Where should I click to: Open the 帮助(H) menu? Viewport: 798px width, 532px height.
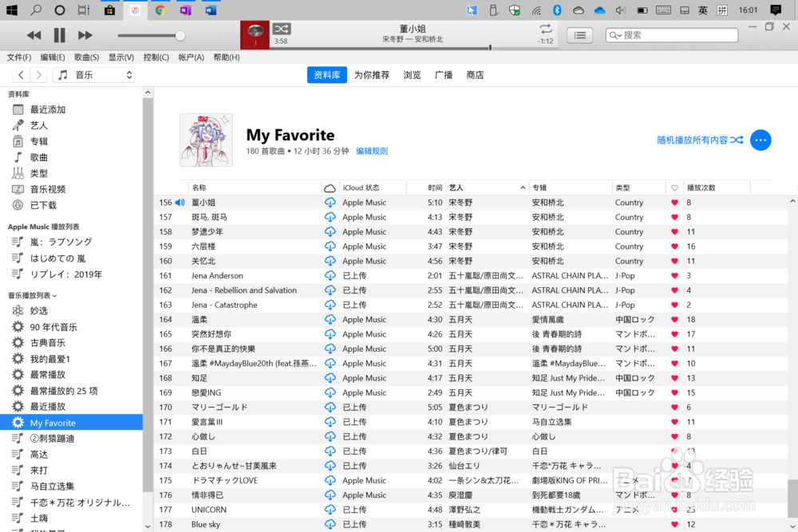[x=227, y=57]
